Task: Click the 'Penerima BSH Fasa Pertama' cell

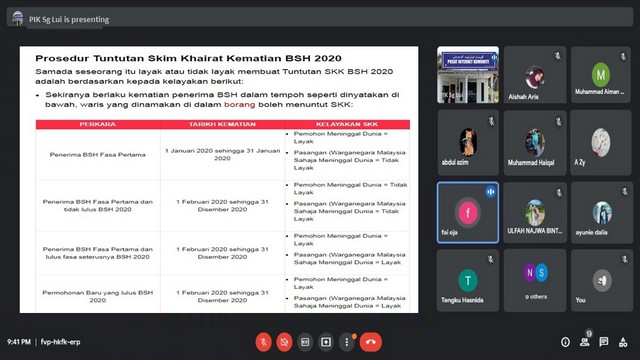Action: 98,155
